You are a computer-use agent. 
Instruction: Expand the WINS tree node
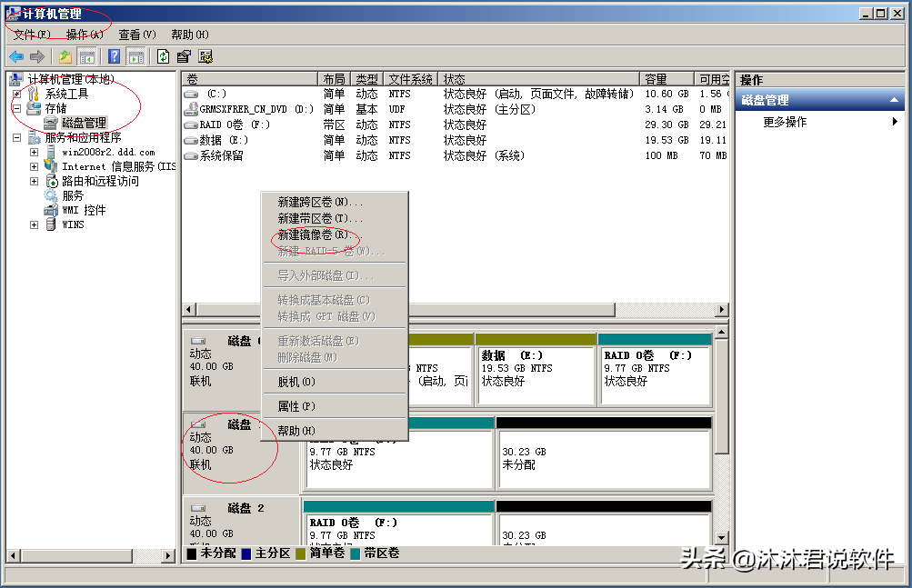point(35,224)
